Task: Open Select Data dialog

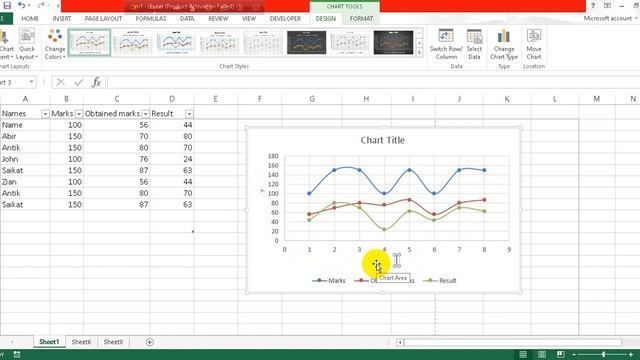Action: click(474, 45)
